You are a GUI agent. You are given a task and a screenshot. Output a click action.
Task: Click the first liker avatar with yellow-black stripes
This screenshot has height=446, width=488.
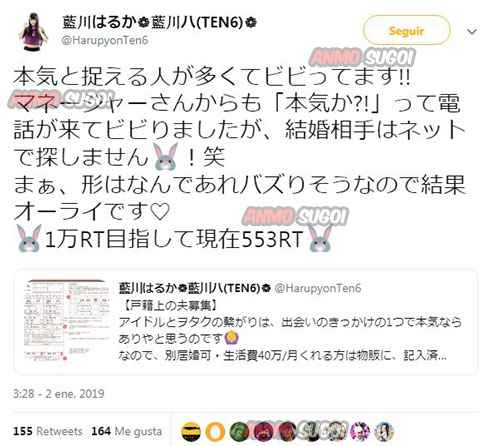tap(191, 431)
